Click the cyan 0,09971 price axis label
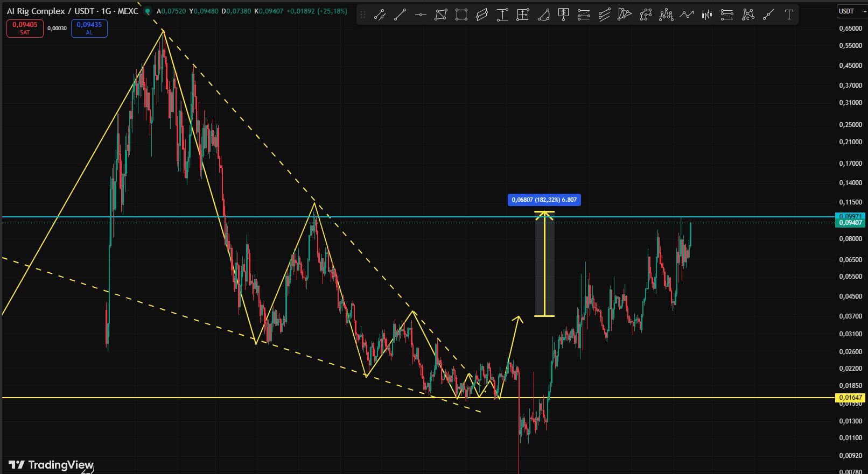The width and height of the screenshot is (868, 474). (850, 216)
